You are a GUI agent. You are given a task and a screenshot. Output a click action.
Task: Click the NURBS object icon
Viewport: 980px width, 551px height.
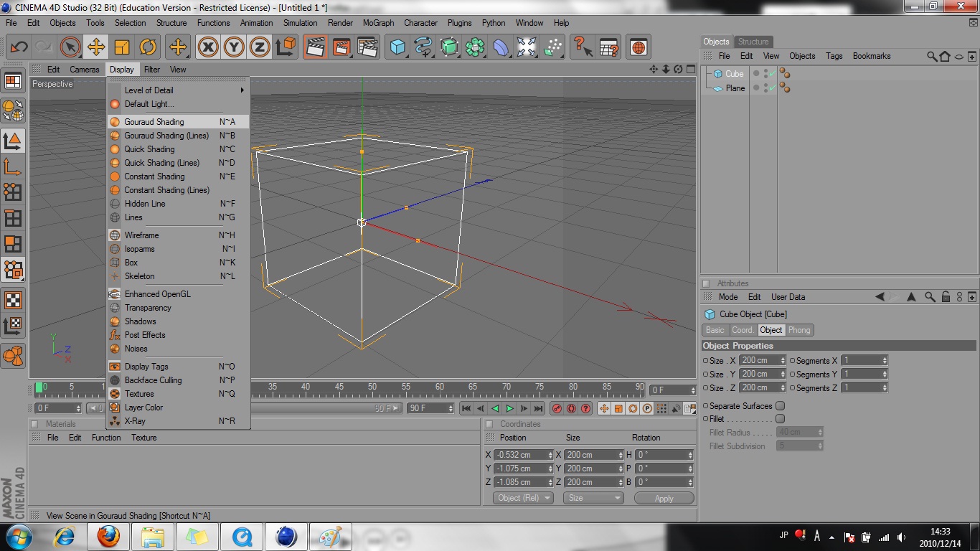[449, 47]
